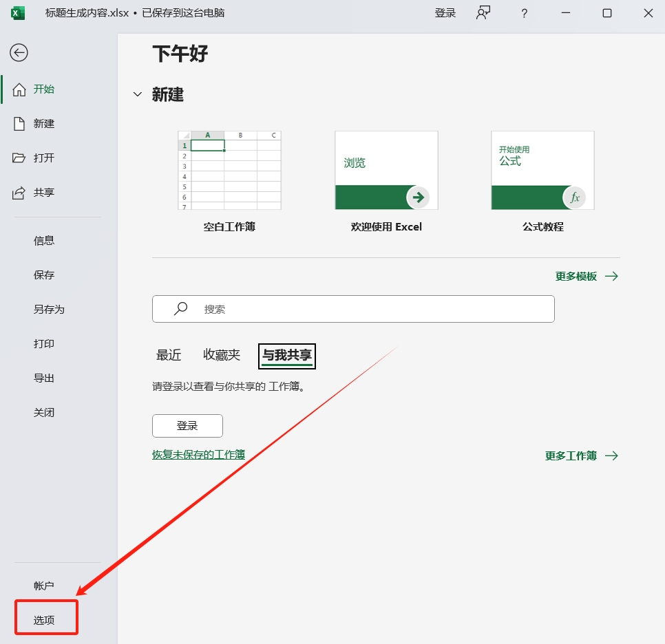
Task: Go back with the circled arrow icon
Action: click(x=19, y=53)
